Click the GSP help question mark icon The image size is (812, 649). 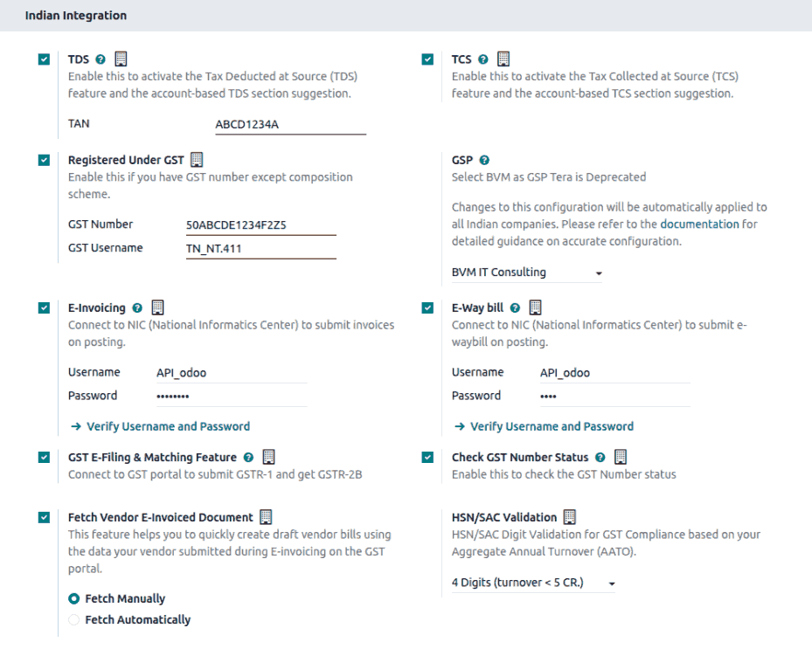coord(484,161)
